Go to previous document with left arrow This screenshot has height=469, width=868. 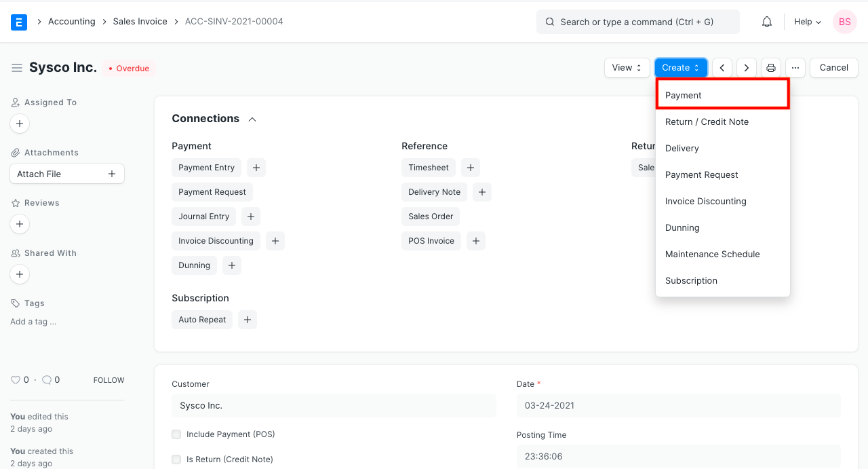coord(722,67)
